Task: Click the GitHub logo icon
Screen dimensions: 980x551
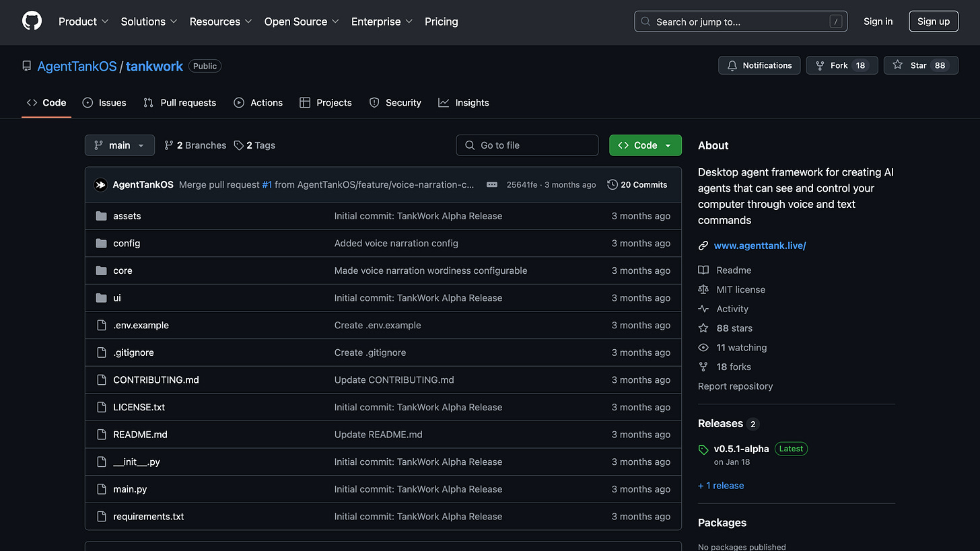Action: click(x=32, y=21)
